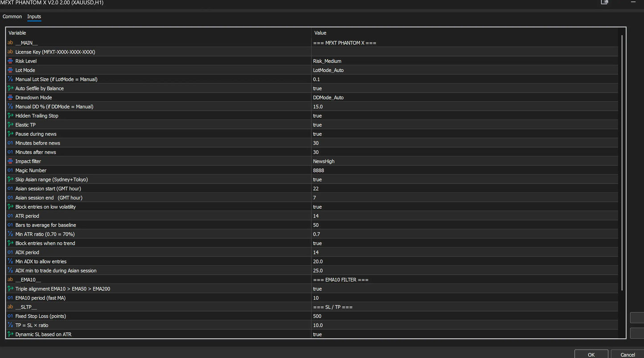Click the bool icon beside Auto Setfile by Balance
644x358 pixels.
(x=10, y=88)
